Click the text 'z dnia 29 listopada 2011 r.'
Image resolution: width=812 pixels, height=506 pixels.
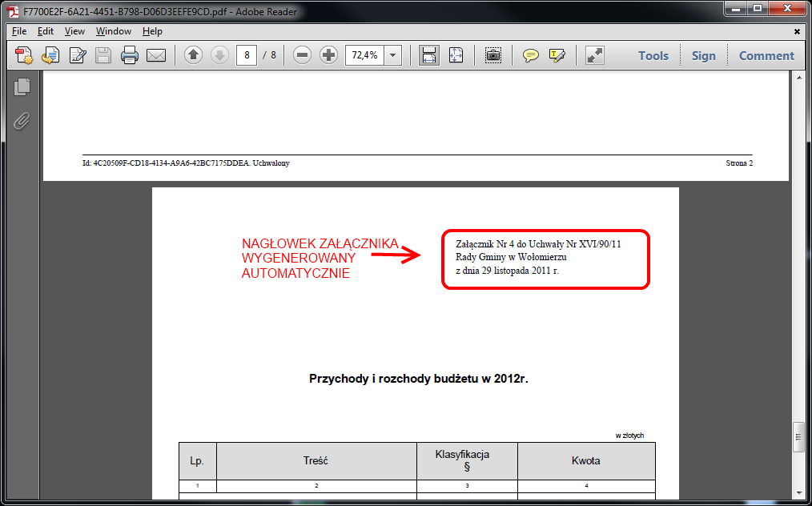508,271
